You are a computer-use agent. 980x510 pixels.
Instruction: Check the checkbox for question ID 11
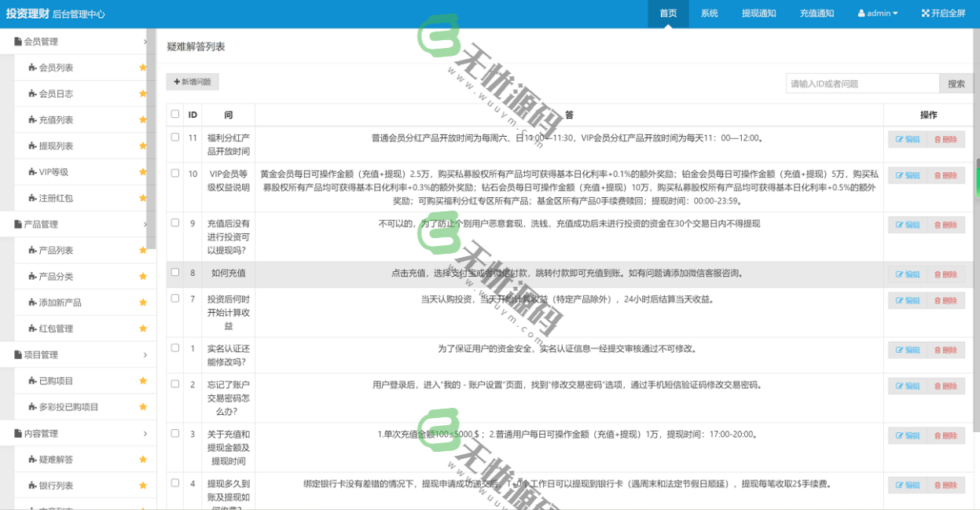tap(174, 138)
